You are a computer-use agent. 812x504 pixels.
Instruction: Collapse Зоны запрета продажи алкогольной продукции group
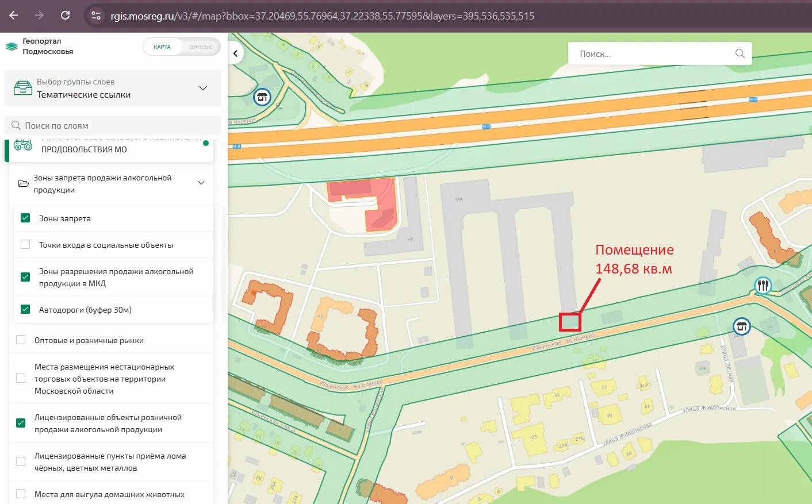(x=201, y=183)
